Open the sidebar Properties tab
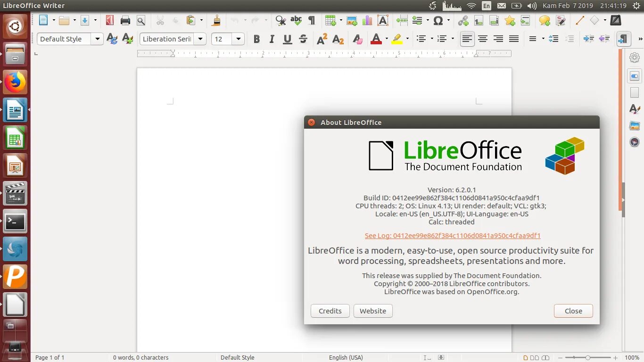This screenshot has width=644, height=362. point(635,76)
